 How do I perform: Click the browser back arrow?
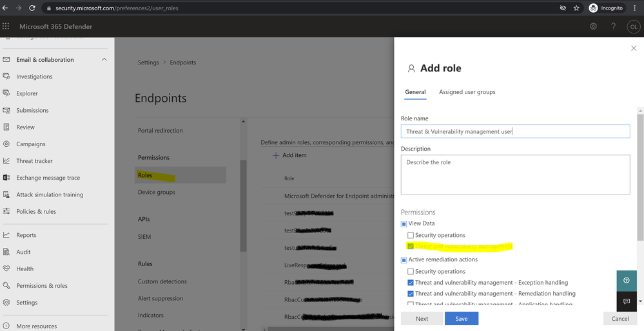[x=5, y=8]
